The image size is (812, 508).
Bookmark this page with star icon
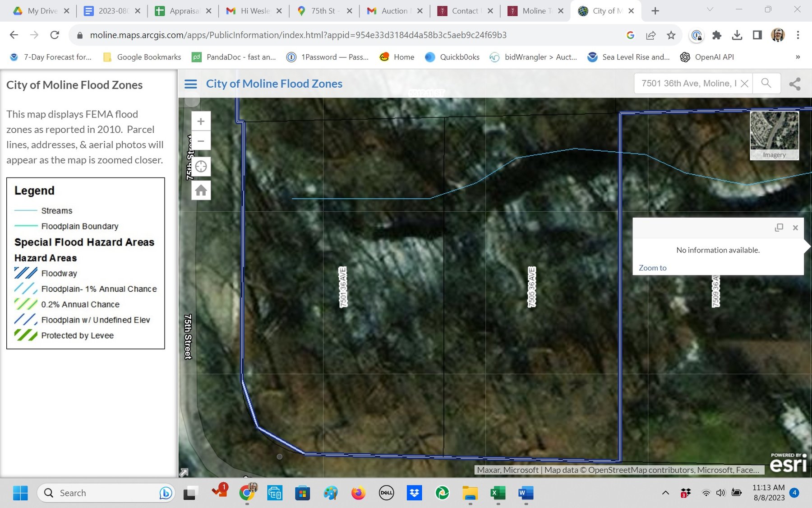(671, 35)
